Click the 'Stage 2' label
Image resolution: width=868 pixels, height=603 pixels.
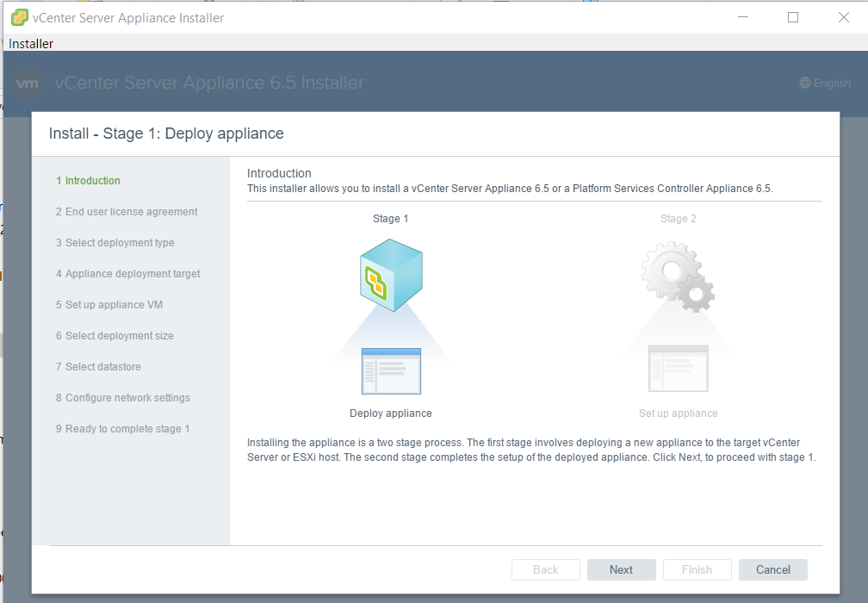[x=679, y=219]
